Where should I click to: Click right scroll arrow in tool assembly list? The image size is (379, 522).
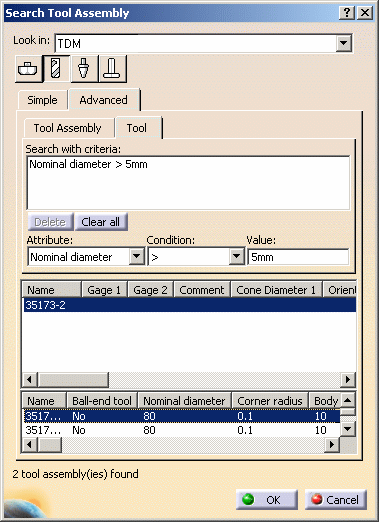point(348,379)
